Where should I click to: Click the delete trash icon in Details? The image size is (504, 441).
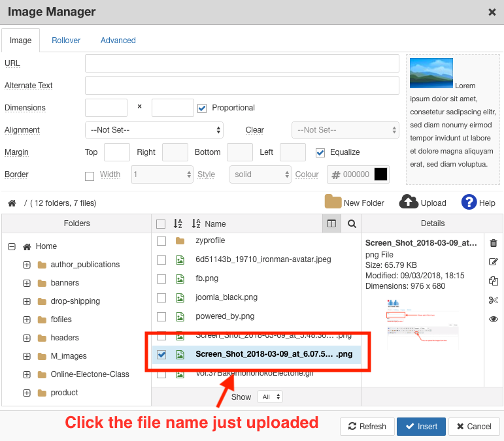[494, 243]
